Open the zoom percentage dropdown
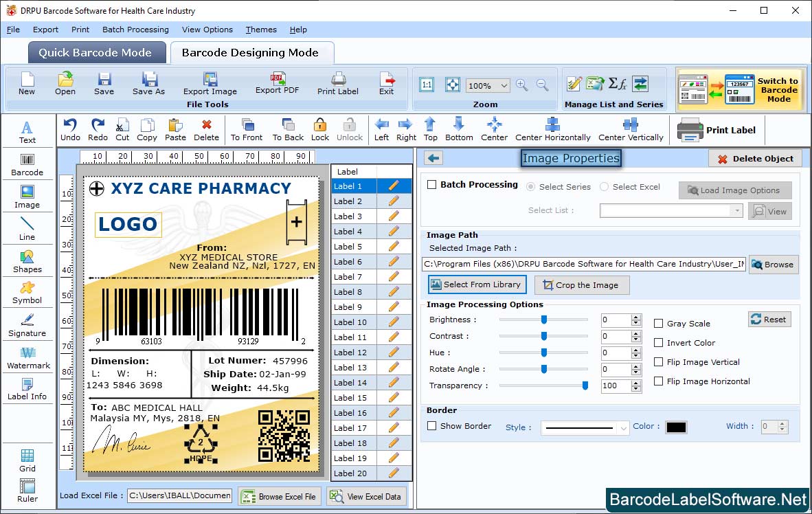This screenshot has height=514, width=812. (x=504, y=85)
